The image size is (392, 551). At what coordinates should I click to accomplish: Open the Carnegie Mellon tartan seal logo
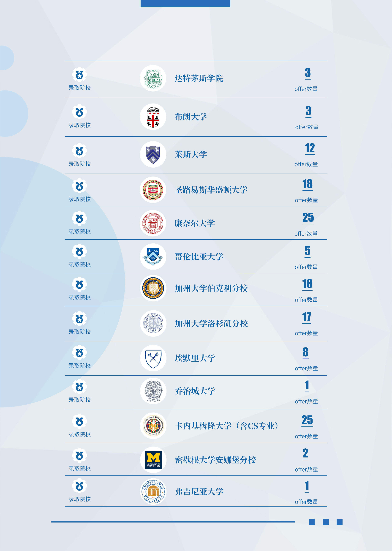pos(153,426)
